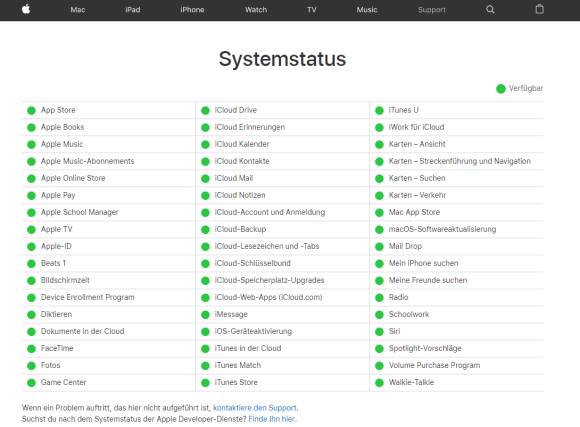Screen dimensions: 580x427
Task: Click green status dot beside Mac App Store
Action: coord(379,212)
